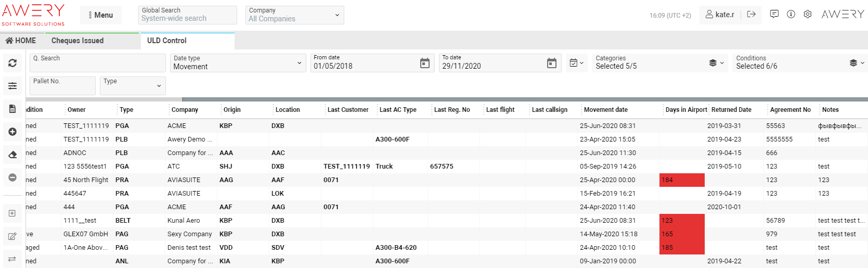Click the add record plus-circle icon
Screen dimensions: 868x268
12,132
